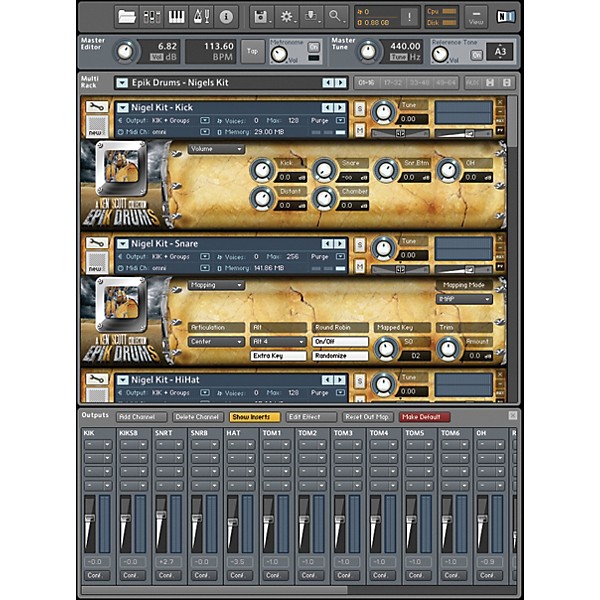Open the View menu
Viewport: 600px width, 600px height.
(476, 17)
